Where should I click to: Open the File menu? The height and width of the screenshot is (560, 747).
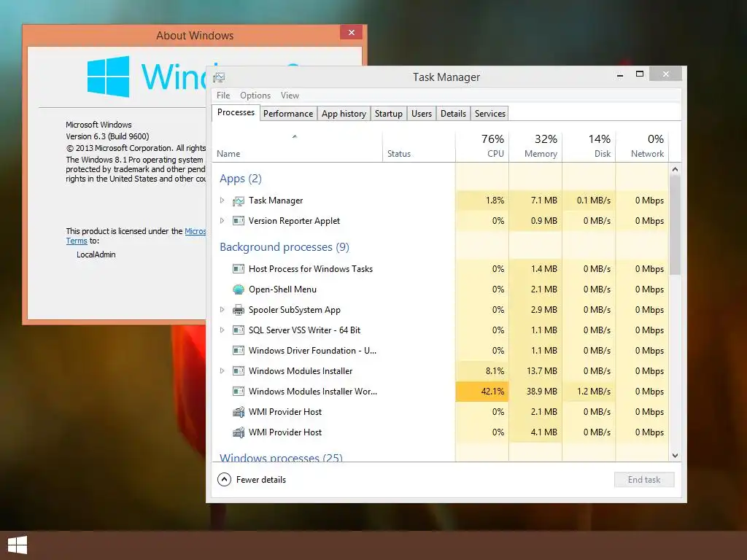pyautogui.click(x=223, y=96)
